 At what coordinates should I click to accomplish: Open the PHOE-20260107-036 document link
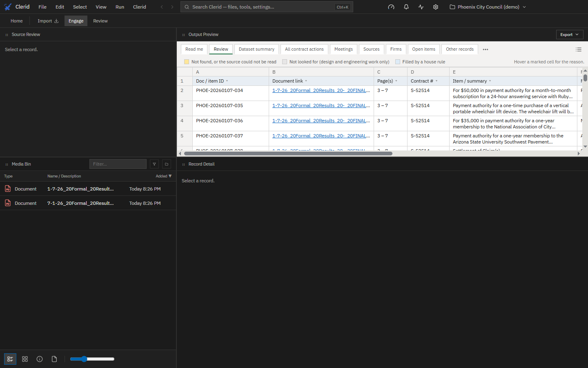tap(321, 121)
